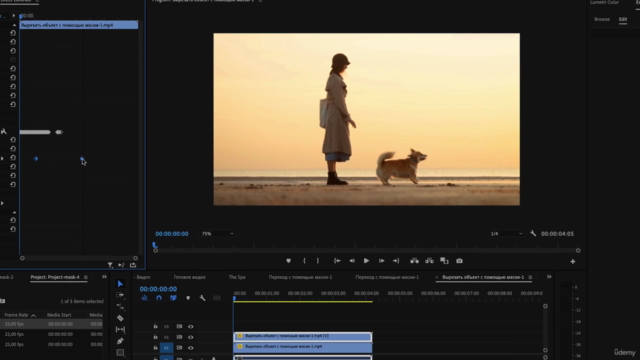Select the Slip tool
The image size is (640, 360).
120,329
